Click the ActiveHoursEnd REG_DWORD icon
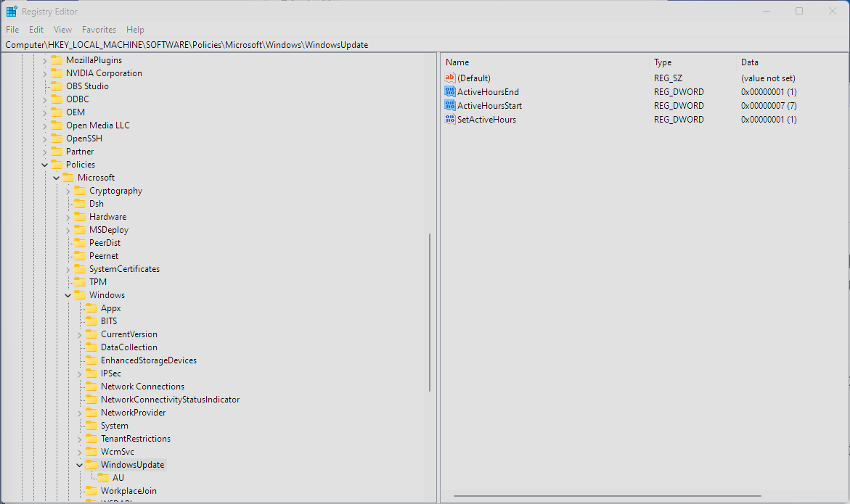The image size is (850, 504). (x=450, y=91)
